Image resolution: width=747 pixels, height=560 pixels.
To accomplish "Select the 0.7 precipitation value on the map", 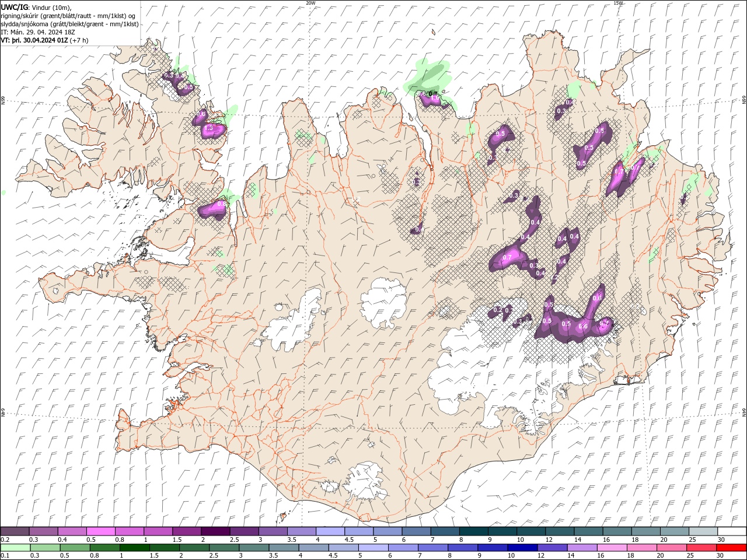I will pyautogui.click(x=507, y=257).
